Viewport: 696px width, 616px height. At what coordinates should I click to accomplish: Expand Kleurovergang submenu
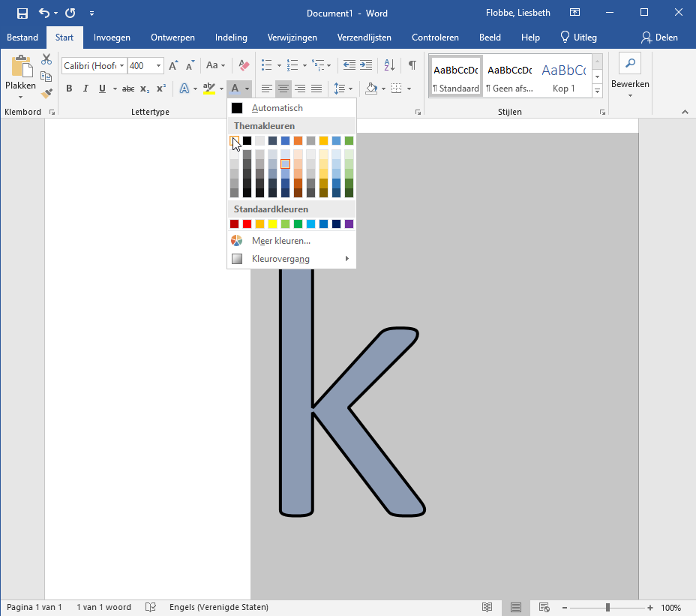point(292,259)
